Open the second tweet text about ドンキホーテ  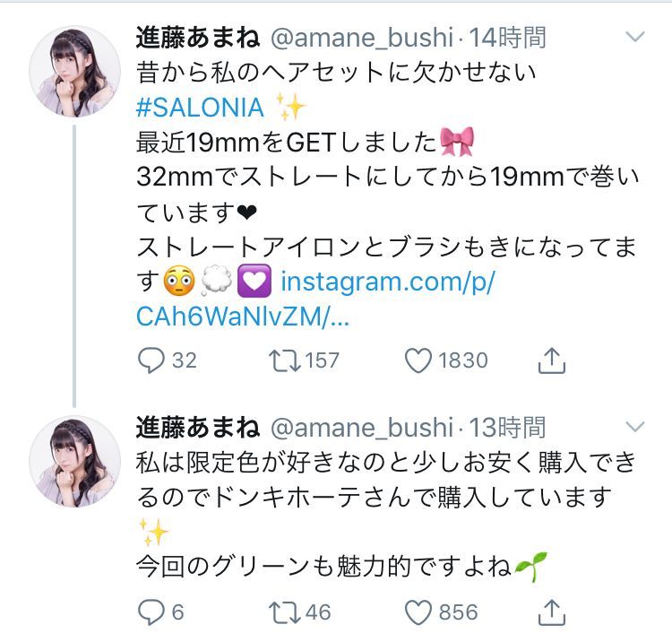[x=385, y=516]
